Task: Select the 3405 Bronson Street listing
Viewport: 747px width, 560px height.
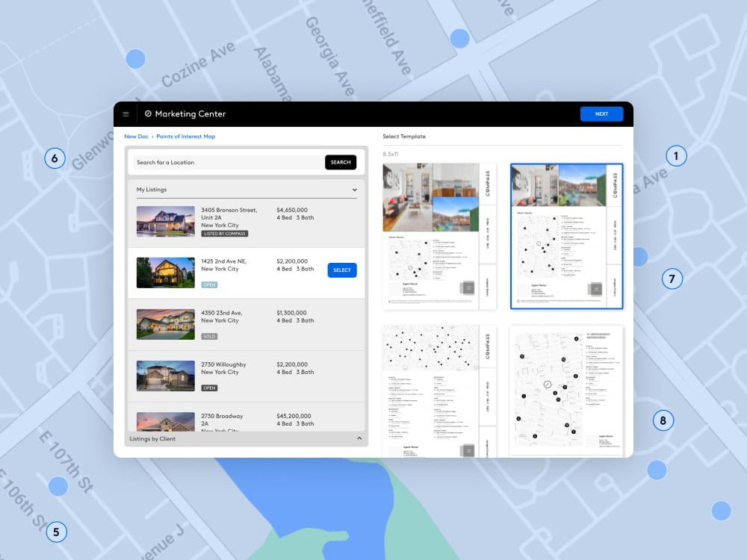Action: [246, 222]
